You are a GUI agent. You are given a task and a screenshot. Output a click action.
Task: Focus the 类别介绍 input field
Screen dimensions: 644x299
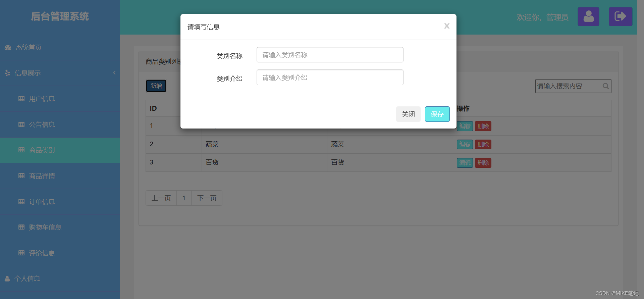pyautogui.click(x=330, y=78)
